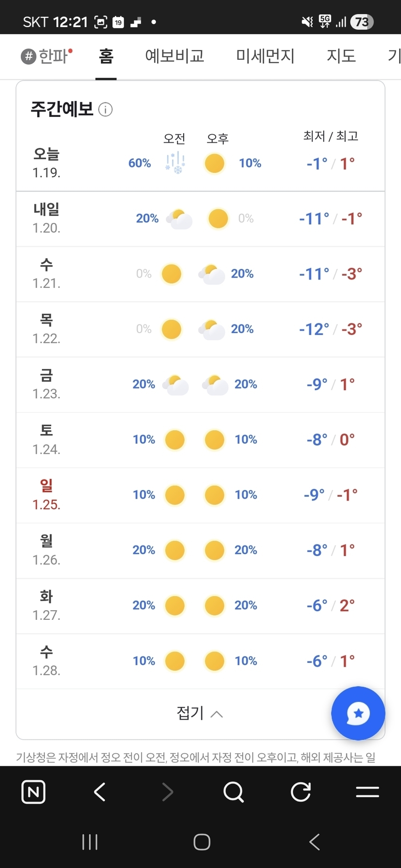401x868 pixels.
Task: Open the 미세먼지 tab
Action: [x=265, y=56]
